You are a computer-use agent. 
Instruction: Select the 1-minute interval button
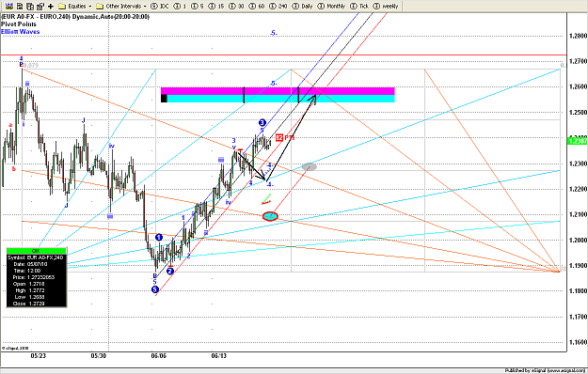[x=181, y=6]
